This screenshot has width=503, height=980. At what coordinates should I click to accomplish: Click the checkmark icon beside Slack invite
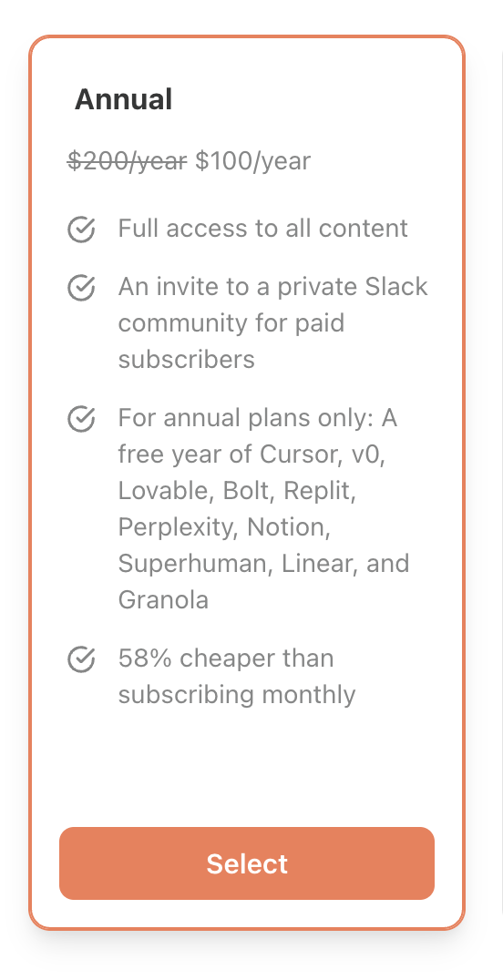click(81, 288)
